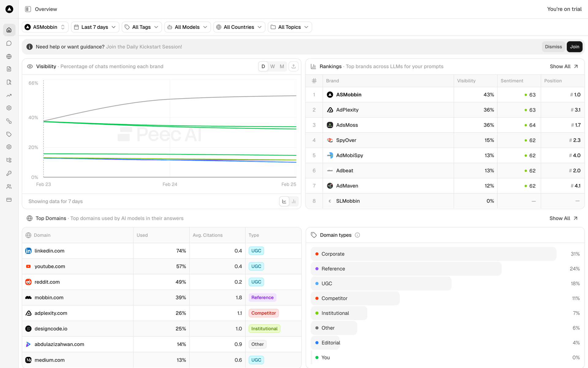Open the All Tags filter dropdown
Screen dimensions: 588x368
coord(142,27)
